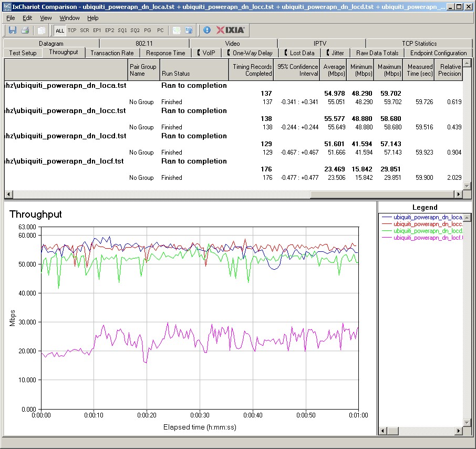Screen dimensions: 476x449
Task: Open the Endpoint Configuration tab
Action: [x=438, y=53]
